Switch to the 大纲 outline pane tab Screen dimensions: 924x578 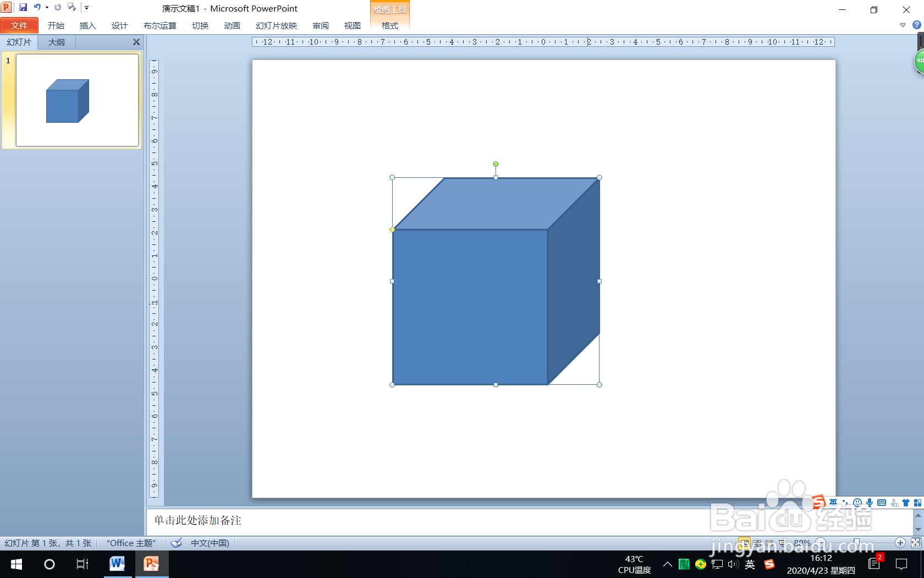[56, 42]
